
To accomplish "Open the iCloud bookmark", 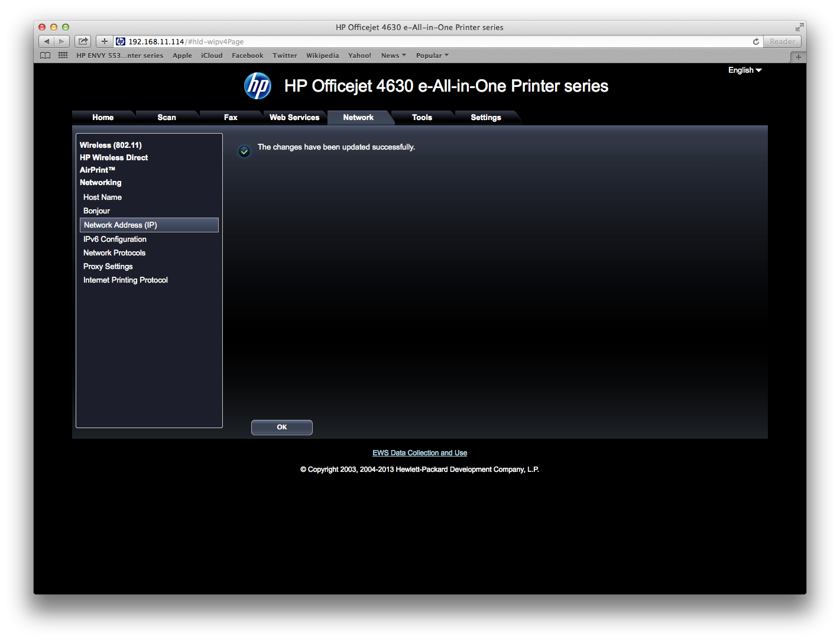I will 212,56.
